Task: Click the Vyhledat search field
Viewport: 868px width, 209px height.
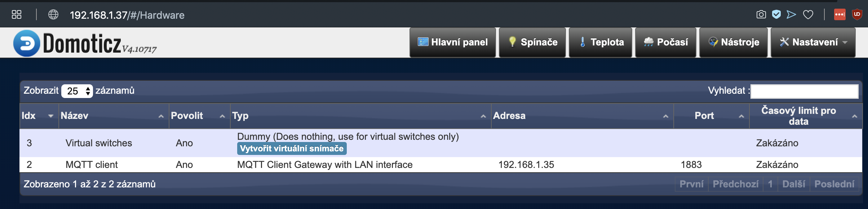Action: pos(804,91)
